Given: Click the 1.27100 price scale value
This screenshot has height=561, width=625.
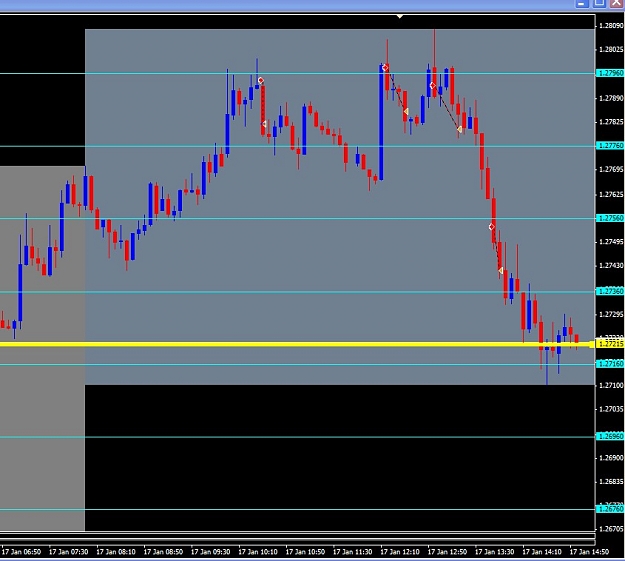Looking at the screenshot, I should pyautogui.click(x=611, y=386).
